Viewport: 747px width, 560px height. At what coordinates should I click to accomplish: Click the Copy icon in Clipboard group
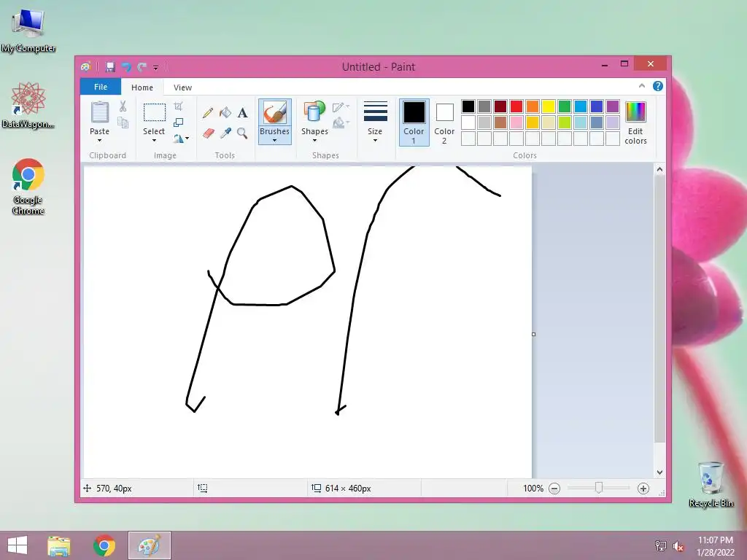point(123,122)
